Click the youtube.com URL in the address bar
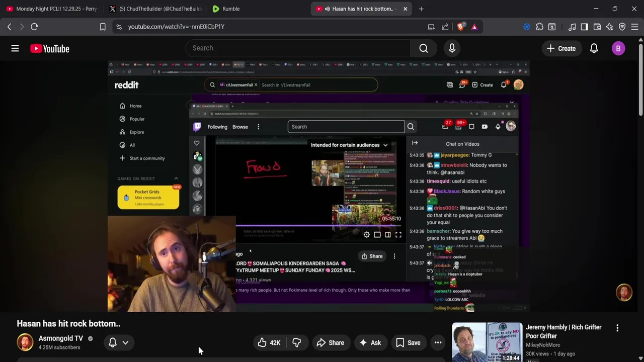Screen dimensions: 644x362 point(176,27)
